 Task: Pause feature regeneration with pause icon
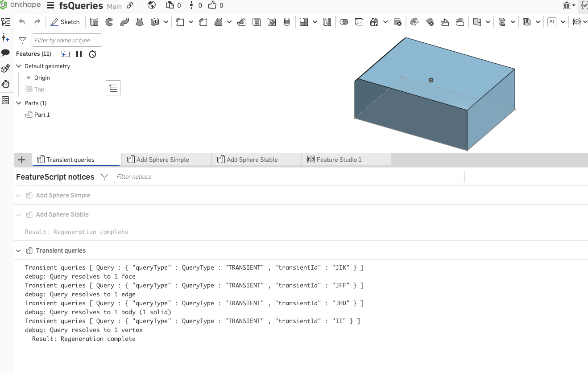pos(79,54)
